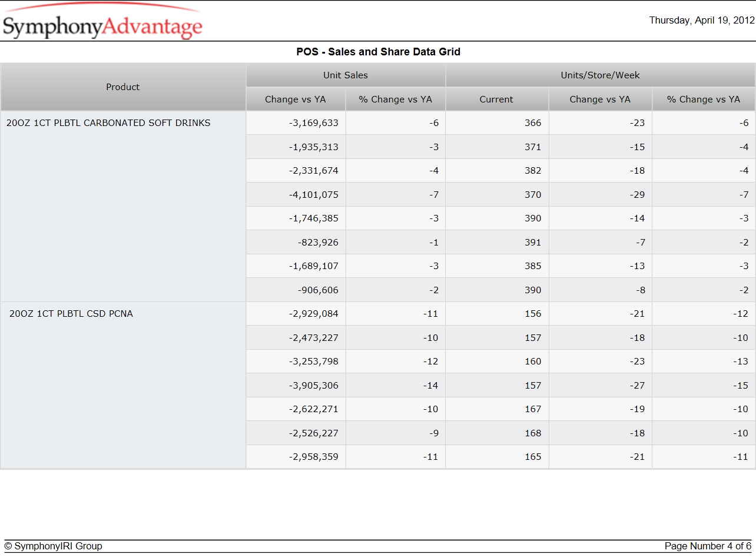
Task: Click the -1,746,385 unit sales cell
Action: tap(296, 218)
